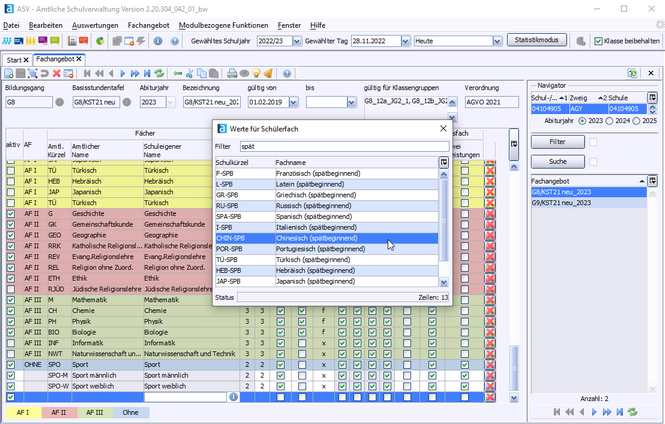Image resolution: width=665 pixels, height=424 pixels.
Task: Click blue info icon in empty subject row
Action: pyautogui.click(x=233, y=396)
